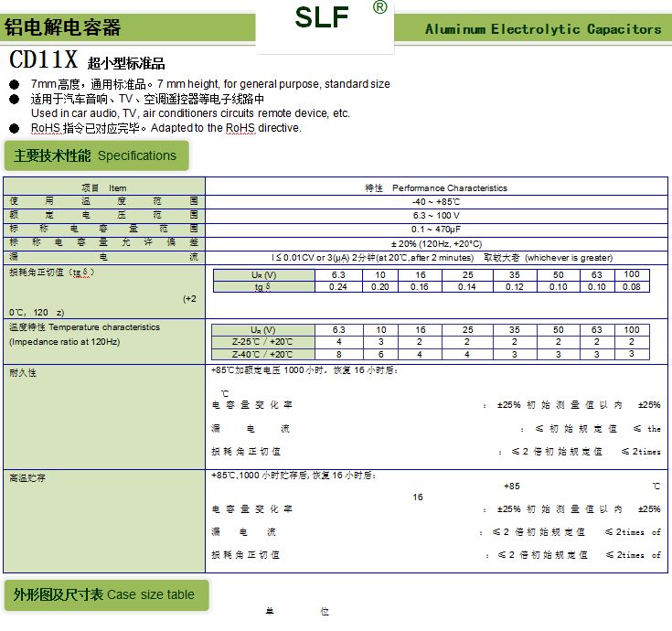The height and width of the screenshot is (631, 672).
Task: Select "温度特性 Temperature characteristics" label
Action: (x=84, y=327)
